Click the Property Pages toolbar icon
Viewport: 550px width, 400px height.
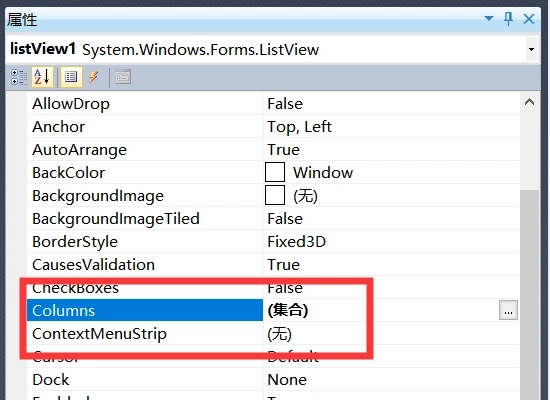click(x=123, y=77)
